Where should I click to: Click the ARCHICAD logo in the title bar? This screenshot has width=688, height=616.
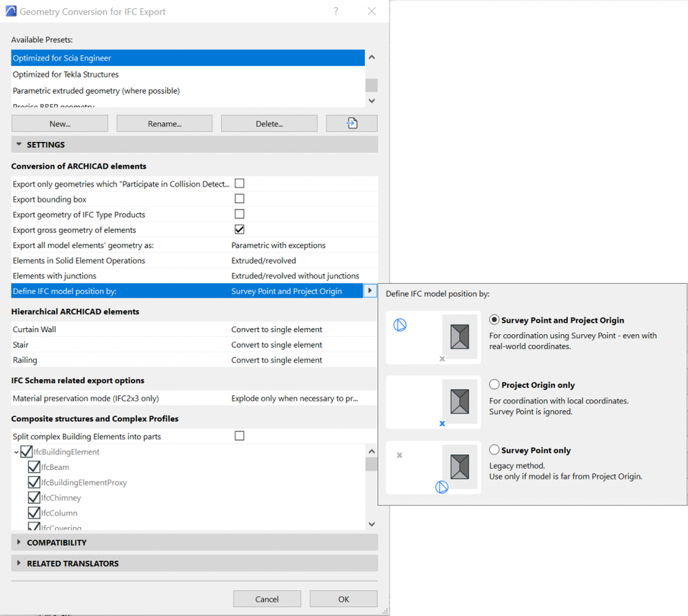point(10,11)
